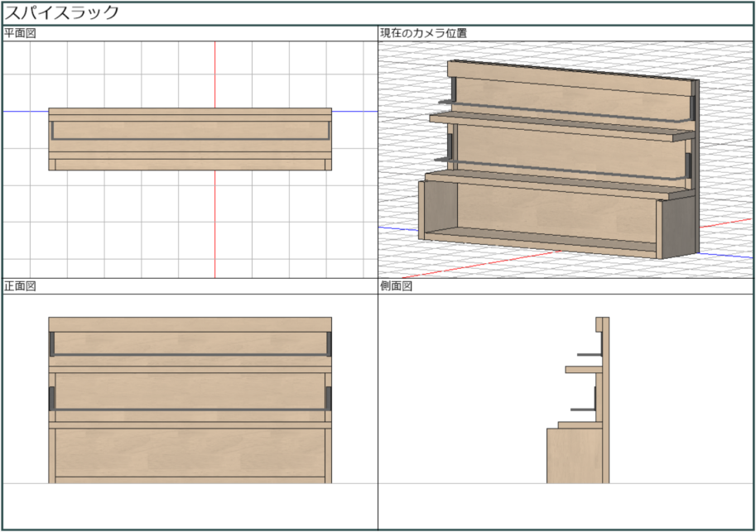Click the 側面図 view label
This screenshot has width=756, height=532.
pos(396,286)
